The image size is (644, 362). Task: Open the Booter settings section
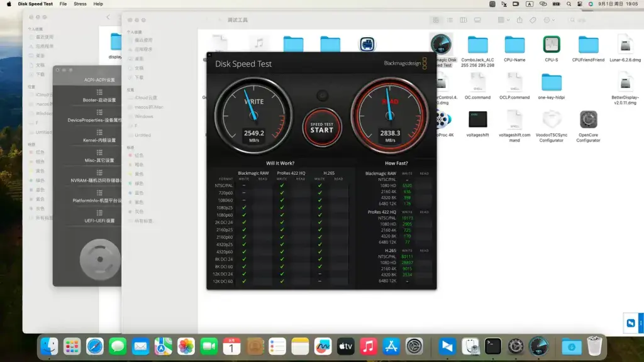(99, 96)
